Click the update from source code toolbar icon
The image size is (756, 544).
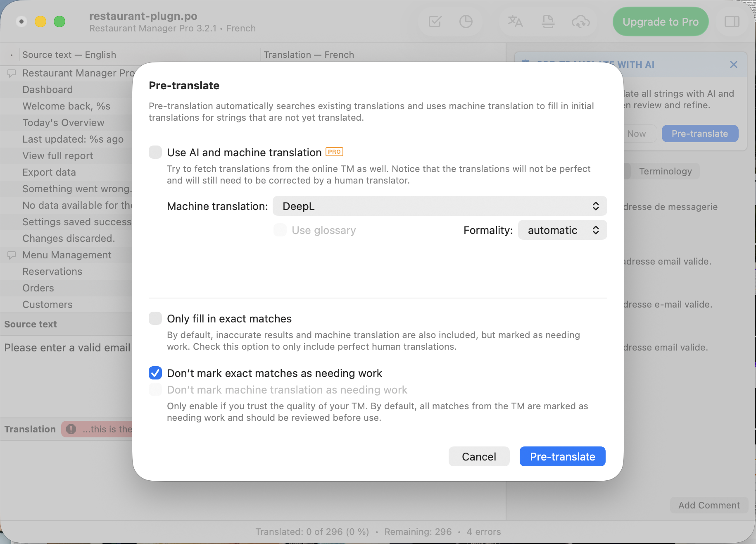point(548,21)
